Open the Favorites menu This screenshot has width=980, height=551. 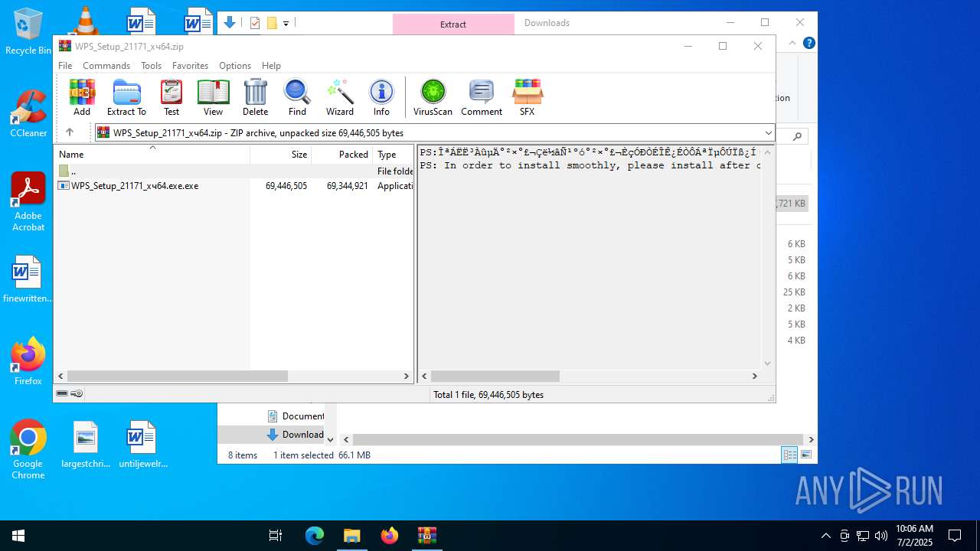point(190,66)
